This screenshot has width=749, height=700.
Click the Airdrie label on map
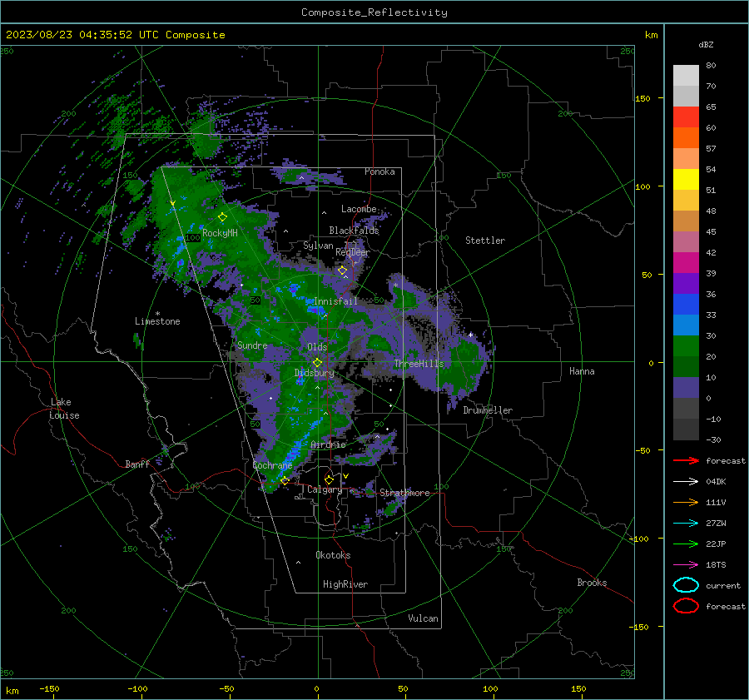(x=328, y=444)
